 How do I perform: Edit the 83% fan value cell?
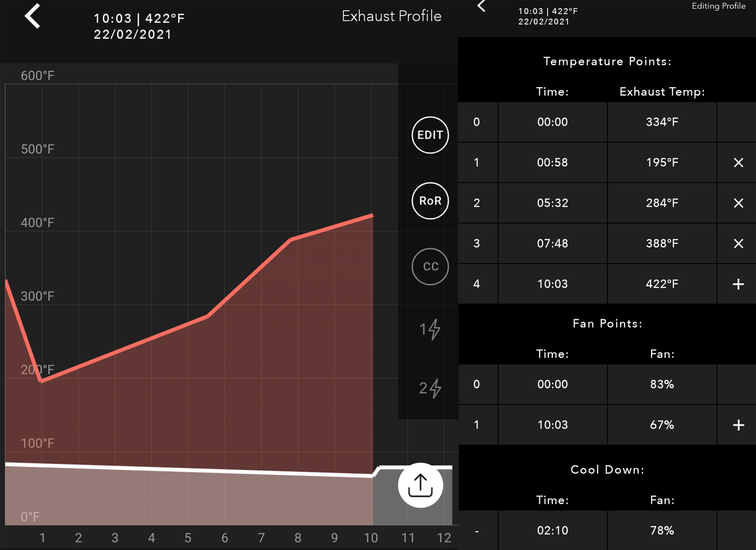tap(662, 384)
